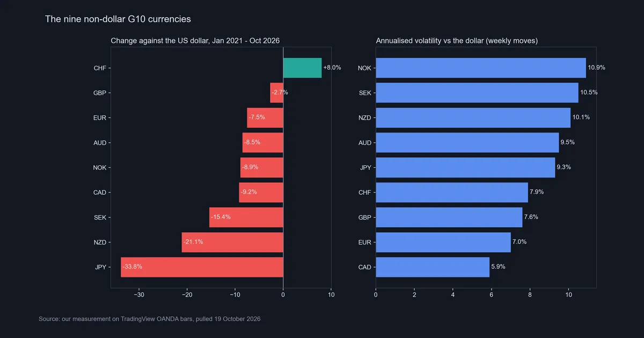The image size is (644, 338).
Task: Click the −30 tick on left x-axis
Action: (x=140, y=295)
